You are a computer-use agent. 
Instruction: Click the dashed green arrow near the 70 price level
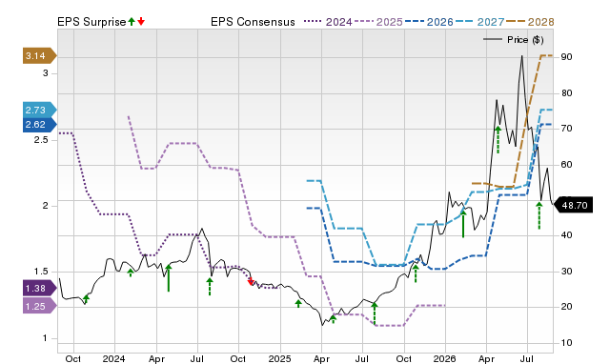click(498, 140)
